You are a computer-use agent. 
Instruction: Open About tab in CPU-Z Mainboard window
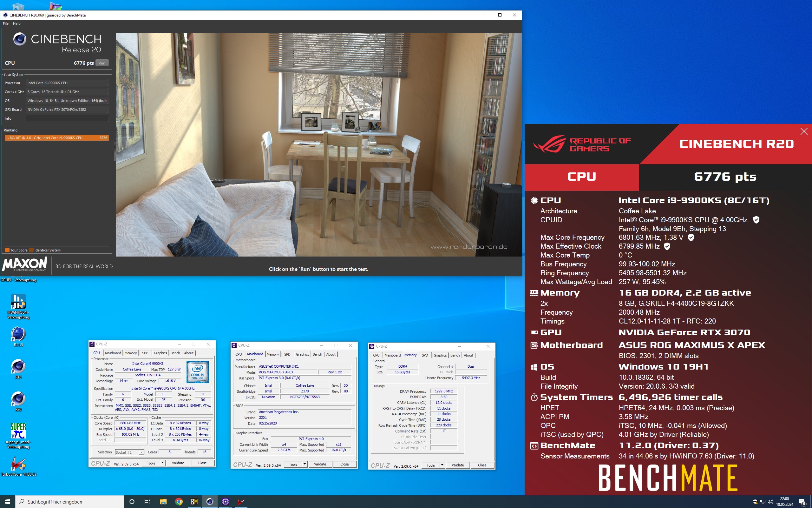(x=331, y=354)
